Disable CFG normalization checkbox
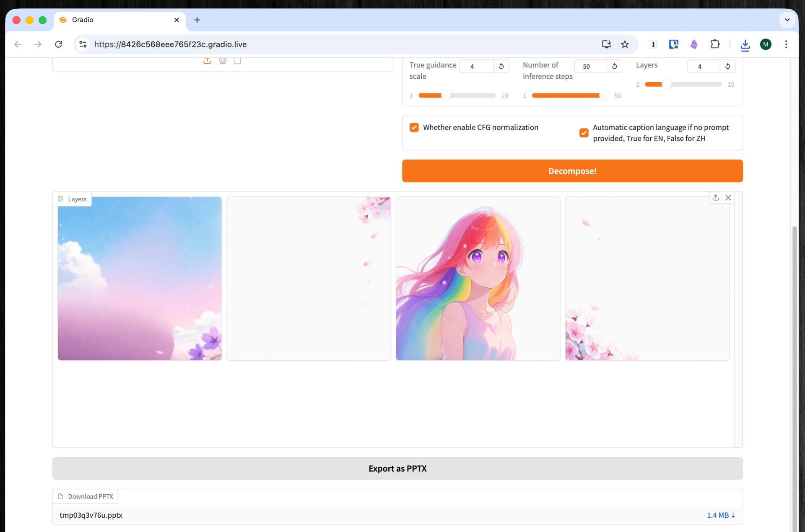Image resolution: width=805 pixels, height=532 pixels. point(414,127)
